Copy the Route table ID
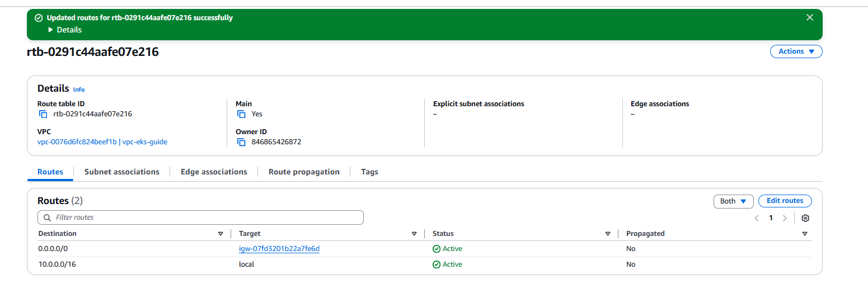Screen dimensions: 868x298 [43, 114]
